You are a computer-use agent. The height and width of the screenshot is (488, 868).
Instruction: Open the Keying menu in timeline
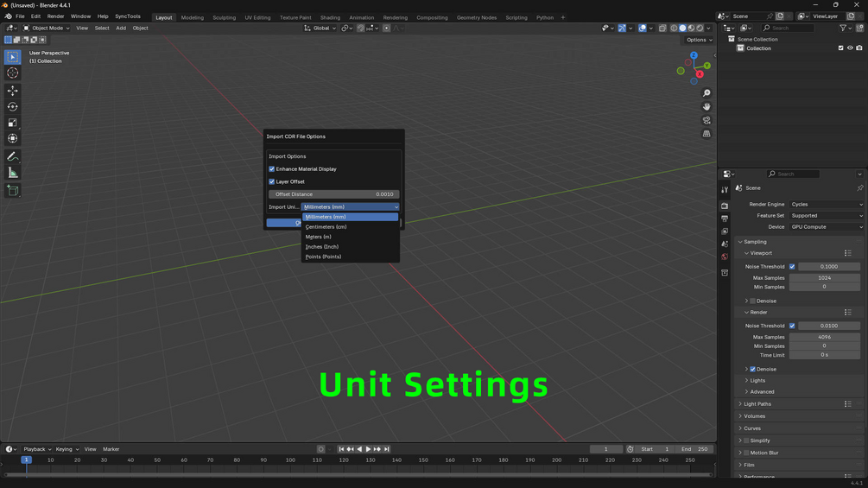coord(67,449)
